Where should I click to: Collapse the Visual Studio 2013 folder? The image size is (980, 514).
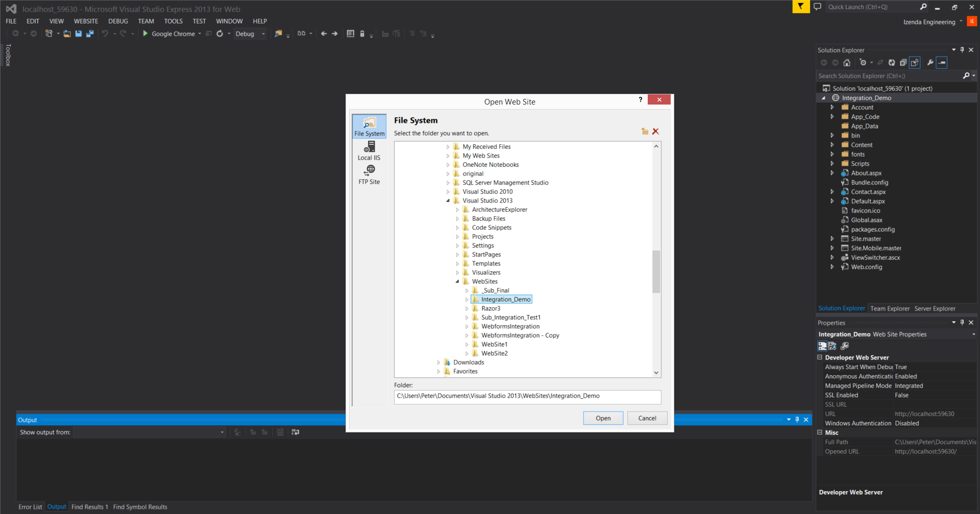pos(448,201)
